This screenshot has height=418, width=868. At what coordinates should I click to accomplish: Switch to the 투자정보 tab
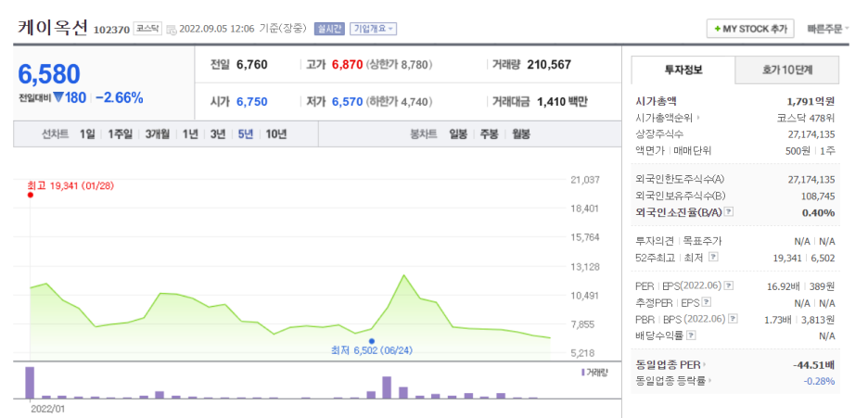pyautogui.click(x=683, y=70)
